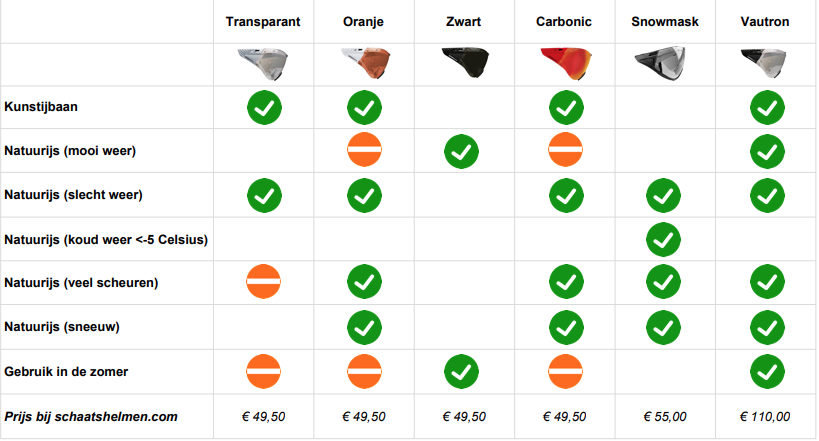The width and height of the screenshot is (819, 441).
Task: Click Zwart checkmark for Gebruik in de zomer
Action: pos(461,372)
